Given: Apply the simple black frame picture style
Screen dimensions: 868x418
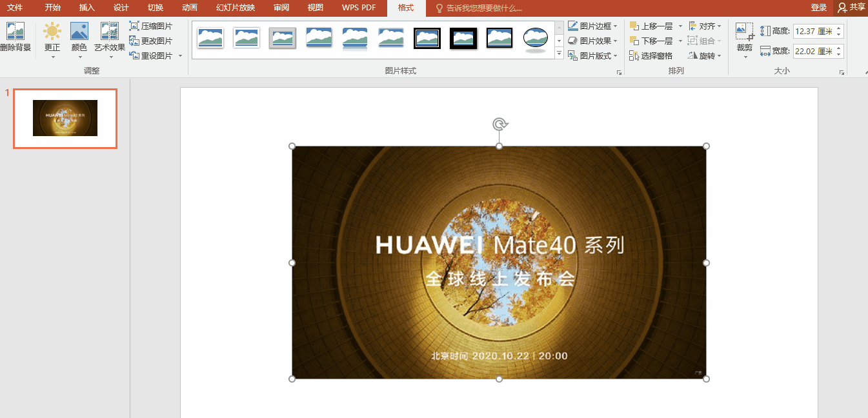Looking at the screenshot, I should 500,38.
